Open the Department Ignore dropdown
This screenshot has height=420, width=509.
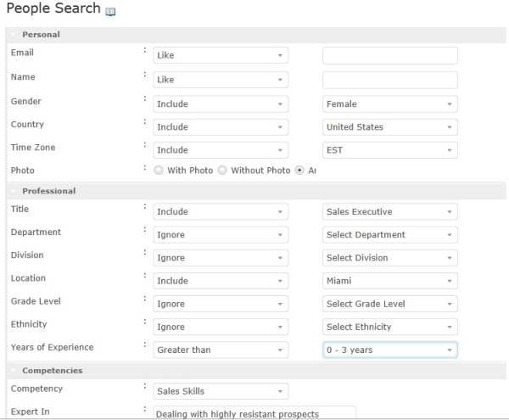pos(221,235)
